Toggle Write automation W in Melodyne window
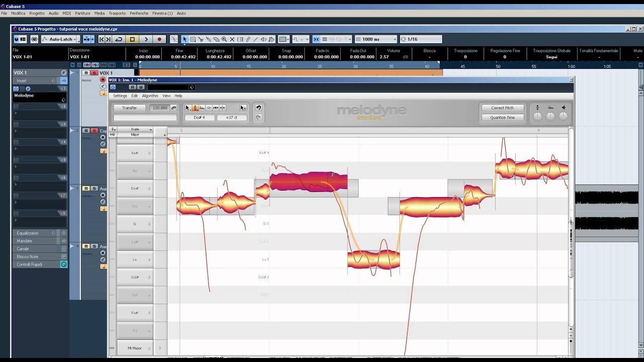 (x=140, y=87)
